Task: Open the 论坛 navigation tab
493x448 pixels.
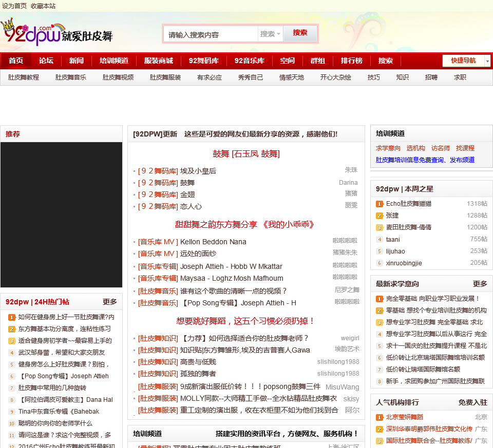Action: tap(46, 61)
